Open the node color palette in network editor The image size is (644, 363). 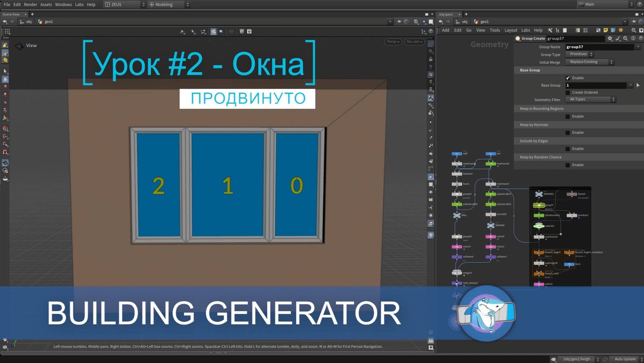tap(578, 30)
